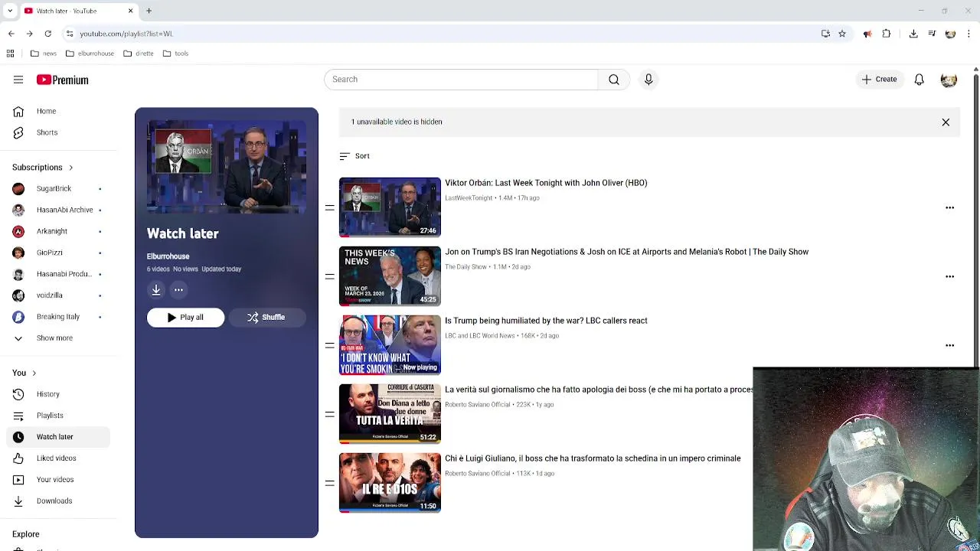Open the notifications bell
The width and height of the screenshot is (980, 551).
point(920,80)
